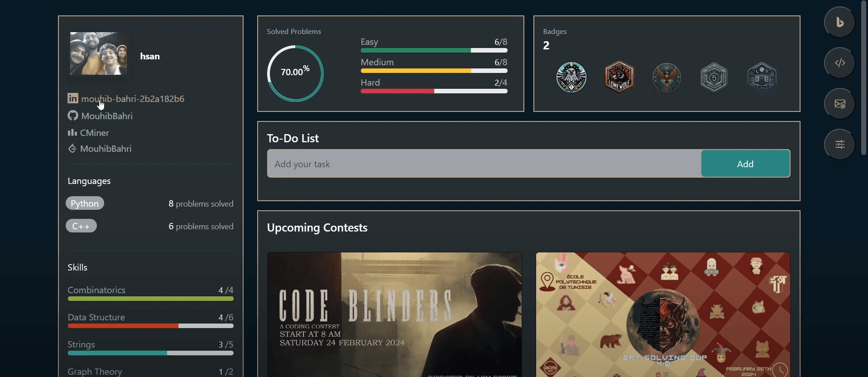Image resolution: width=868 pixels, height=377 pixels.
Task: Click the Medium difficulty label
Action: tap(377, 62)
